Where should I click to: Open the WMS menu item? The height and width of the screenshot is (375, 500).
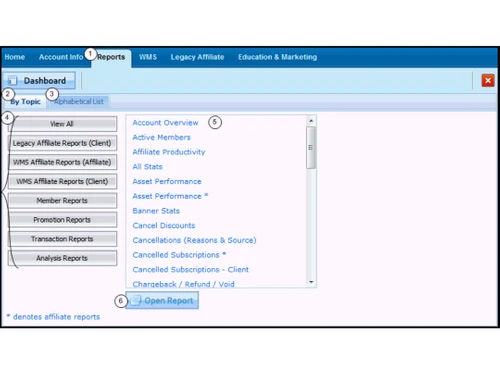tap(148, 57)
